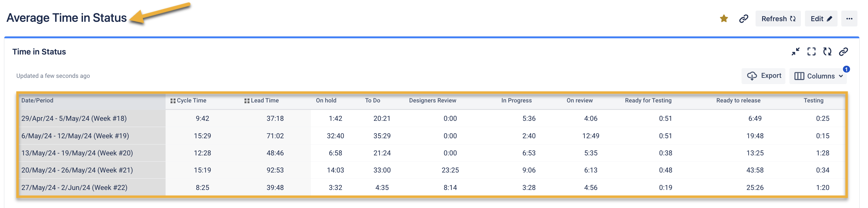Click the Ready for Testing column header
The height and width of the screenshot is (208, 868).
648,101
